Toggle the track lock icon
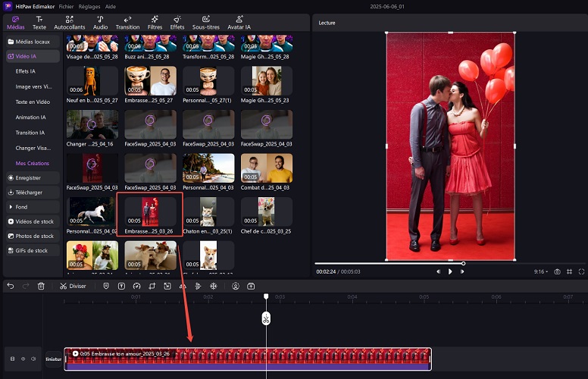The width and height of the screenshot is (588, 379). (x=12, y=359)
